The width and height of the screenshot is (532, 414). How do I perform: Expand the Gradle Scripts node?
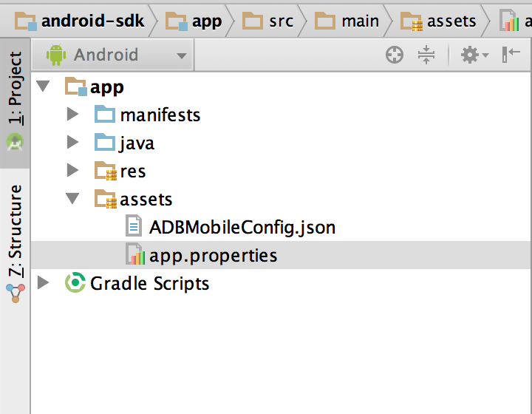(43, 282)
